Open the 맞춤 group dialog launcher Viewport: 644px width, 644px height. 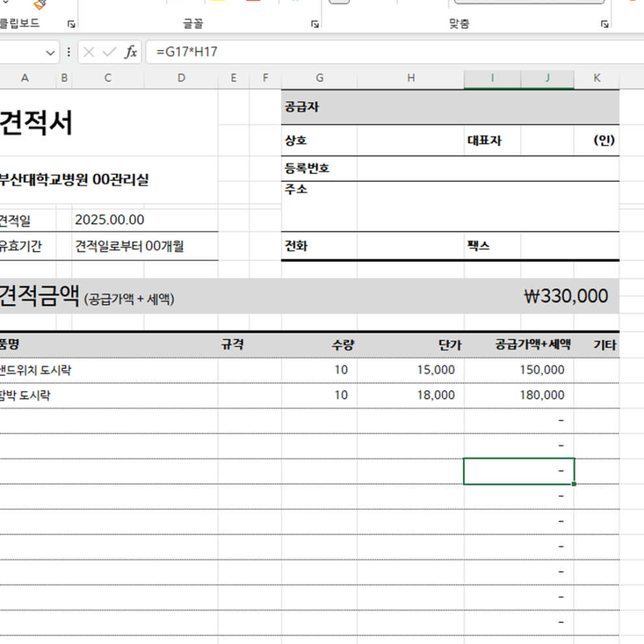point(604,24)
